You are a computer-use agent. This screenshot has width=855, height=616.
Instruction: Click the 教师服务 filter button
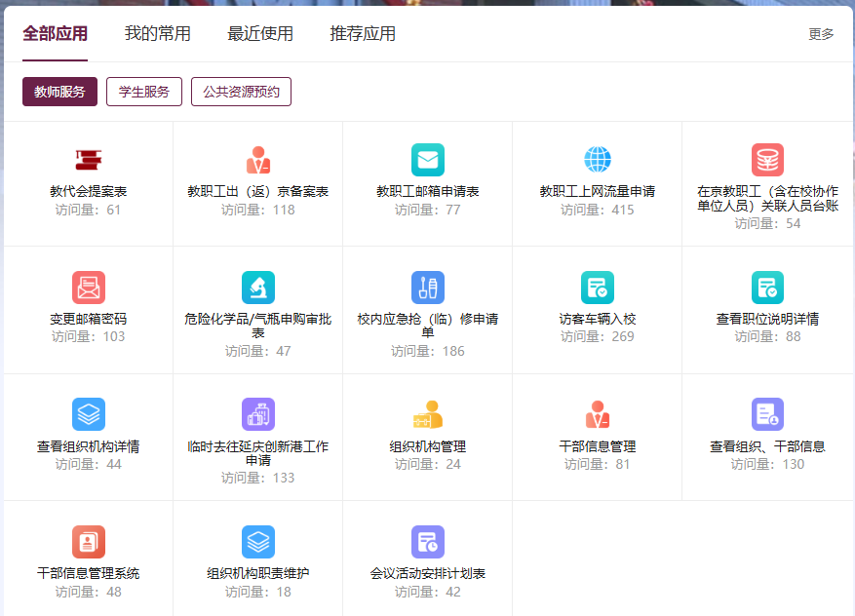tap(59, 92)
